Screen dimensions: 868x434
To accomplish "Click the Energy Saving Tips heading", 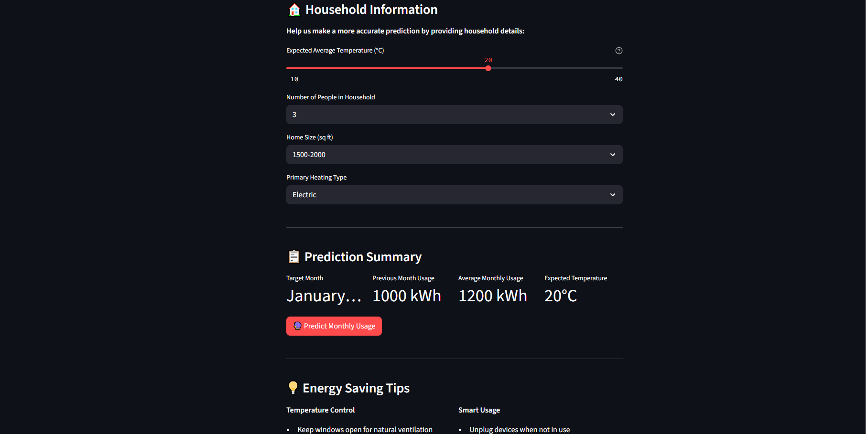I will coord(356,388).
